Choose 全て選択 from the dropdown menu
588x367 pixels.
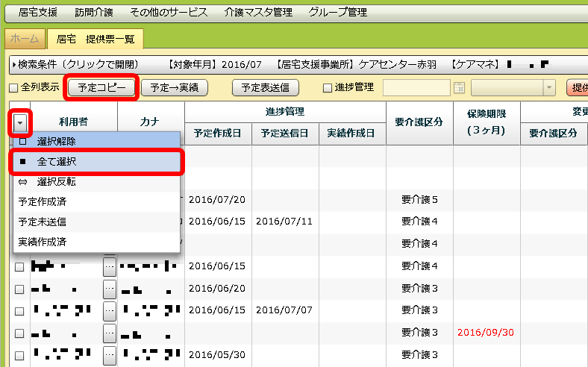pyautogui.click(x=56, y=161)
